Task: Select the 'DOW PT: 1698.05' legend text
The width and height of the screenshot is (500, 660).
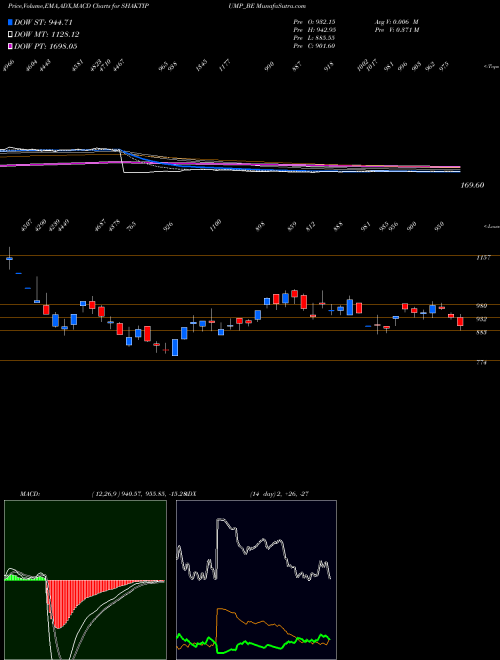Action: (46, 46)
